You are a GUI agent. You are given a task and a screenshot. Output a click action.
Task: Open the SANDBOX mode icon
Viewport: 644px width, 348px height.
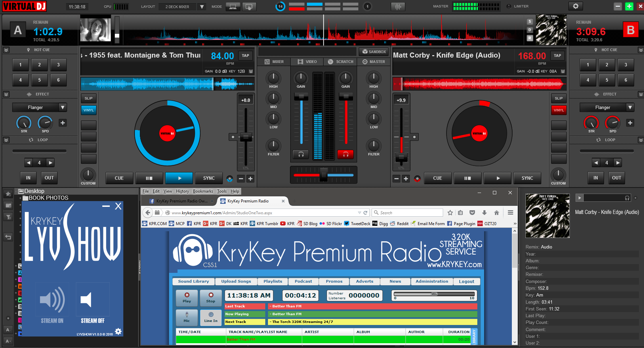click(373, 51)
